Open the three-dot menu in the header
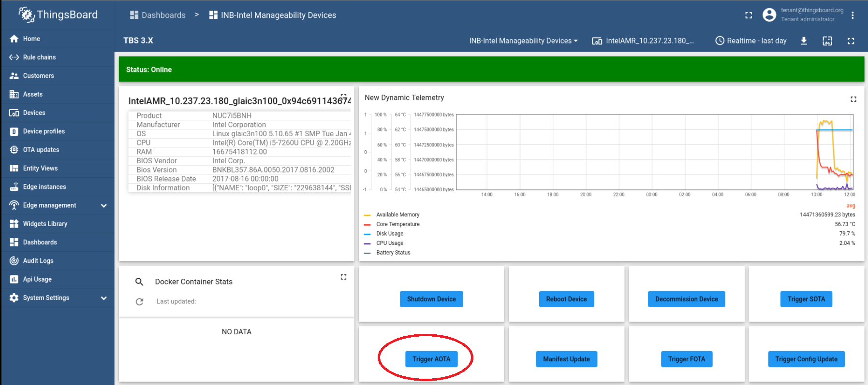 (x=853, y=15)
